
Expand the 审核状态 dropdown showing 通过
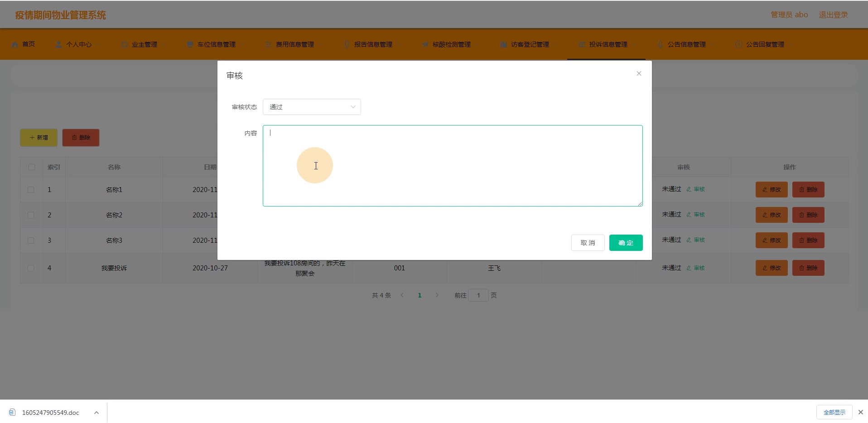pos(312,107)
